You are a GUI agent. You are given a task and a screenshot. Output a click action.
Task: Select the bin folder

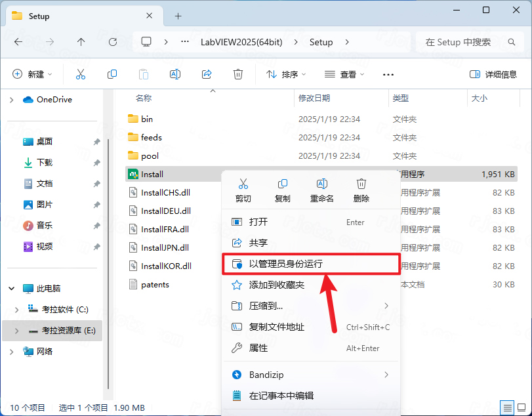point(321,119)
